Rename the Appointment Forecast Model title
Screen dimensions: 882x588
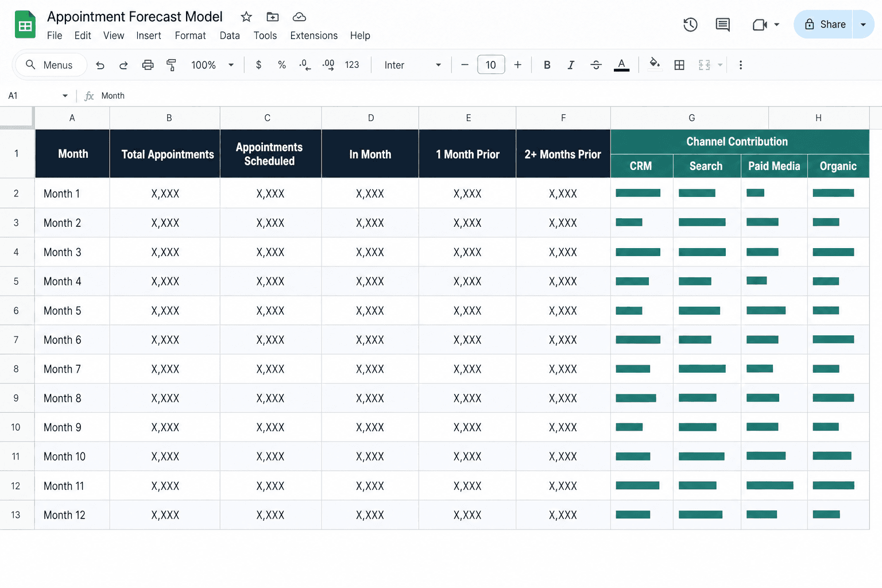(135, 17)
